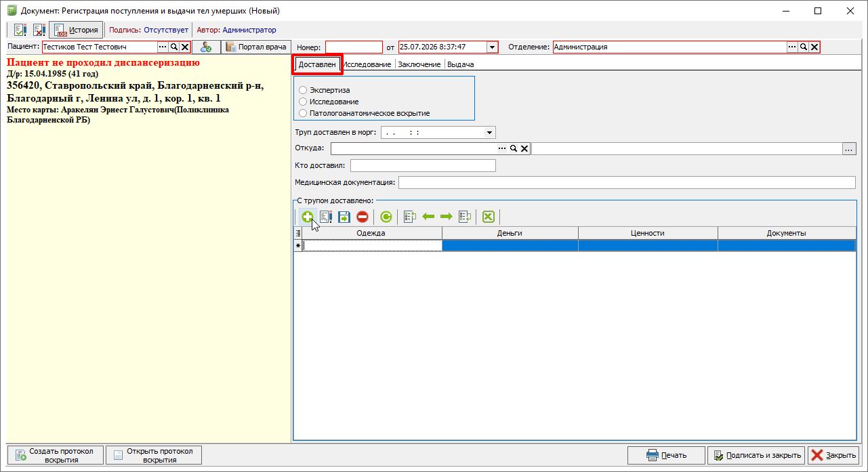Switch to the Доставлен tab
868x472 pixels.
point(317,64)
